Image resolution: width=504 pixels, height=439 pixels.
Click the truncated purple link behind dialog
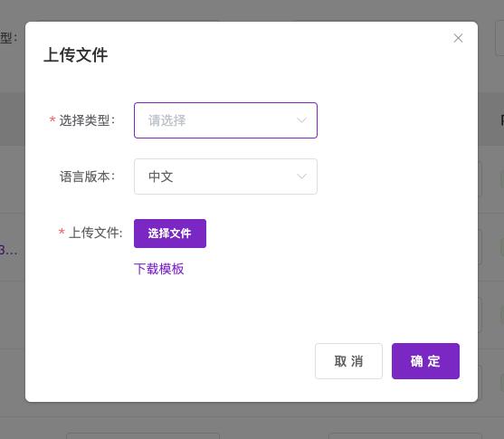[x=9, y=250]
